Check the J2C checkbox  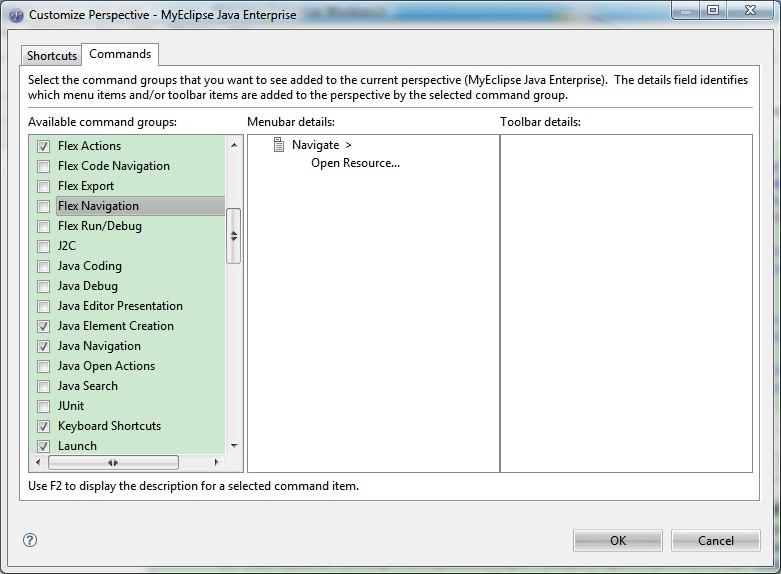click(43, 246)
